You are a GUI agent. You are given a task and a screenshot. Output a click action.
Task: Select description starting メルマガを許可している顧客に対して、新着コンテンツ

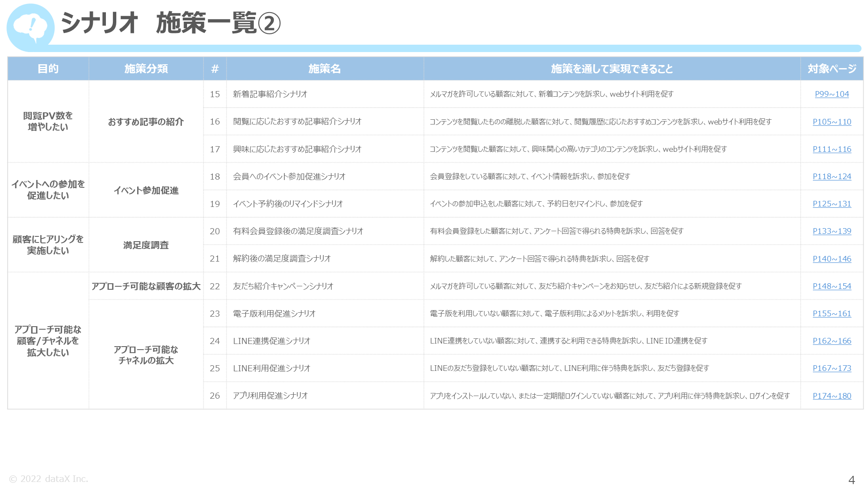(612, 94)
